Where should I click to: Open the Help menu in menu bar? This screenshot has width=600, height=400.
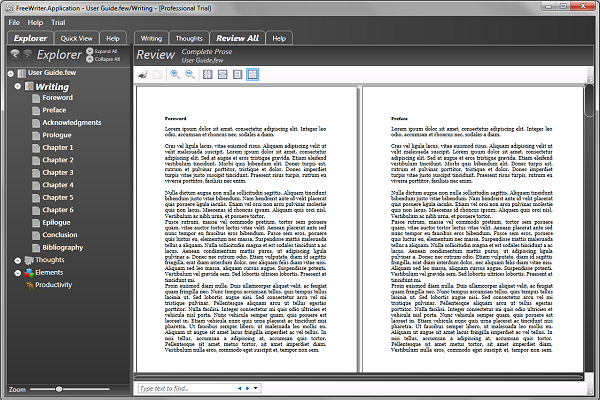pos(35,23)
